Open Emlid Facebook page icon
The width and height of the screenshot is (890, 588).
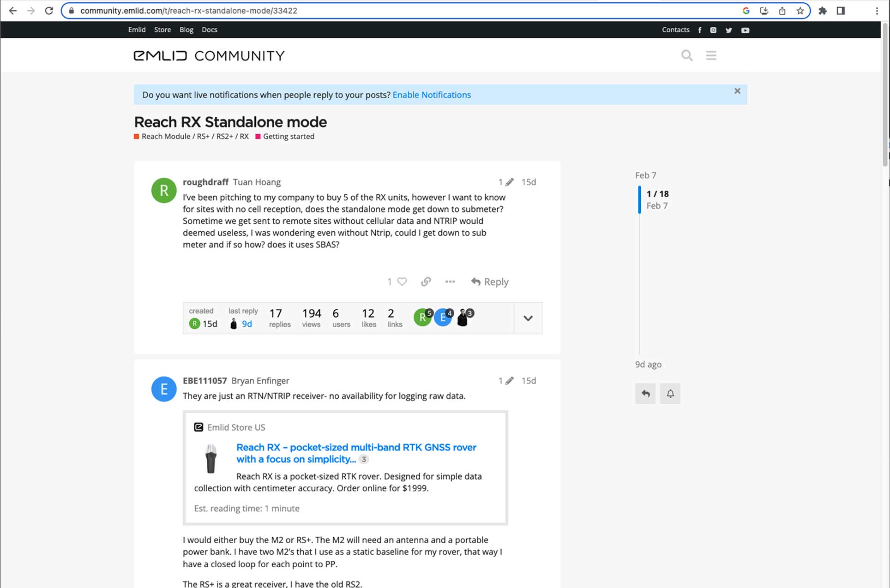700,30
